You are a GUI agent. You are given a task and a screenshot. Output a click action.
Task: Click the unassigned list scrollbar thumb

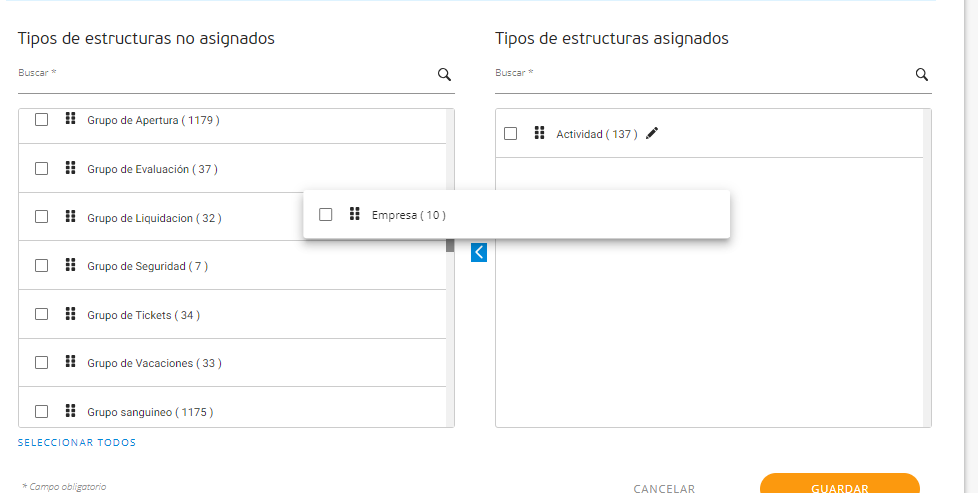pyautogui.click(x=450, y=245)
